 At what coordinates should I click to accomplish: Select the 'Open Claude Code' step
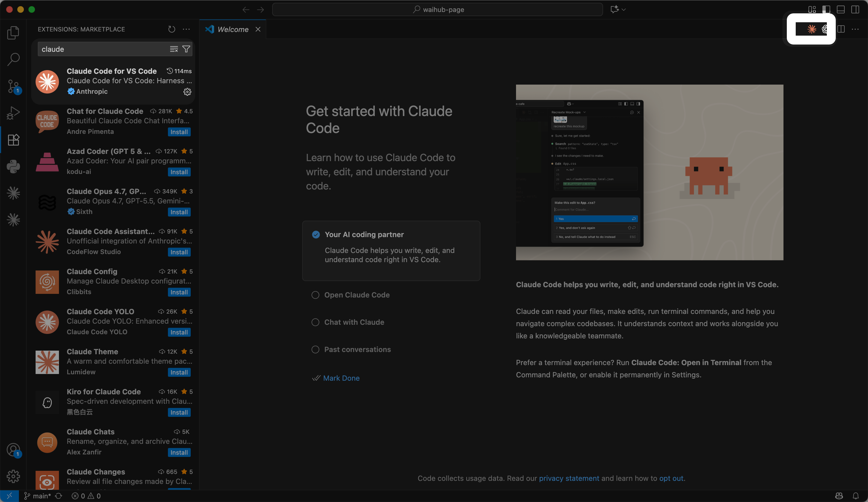pyautogui.click(x=357, y=295)
